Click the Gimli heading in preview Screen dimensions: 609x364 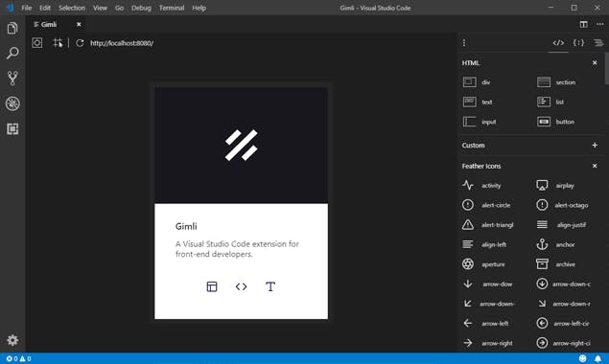tap(186, 226)
